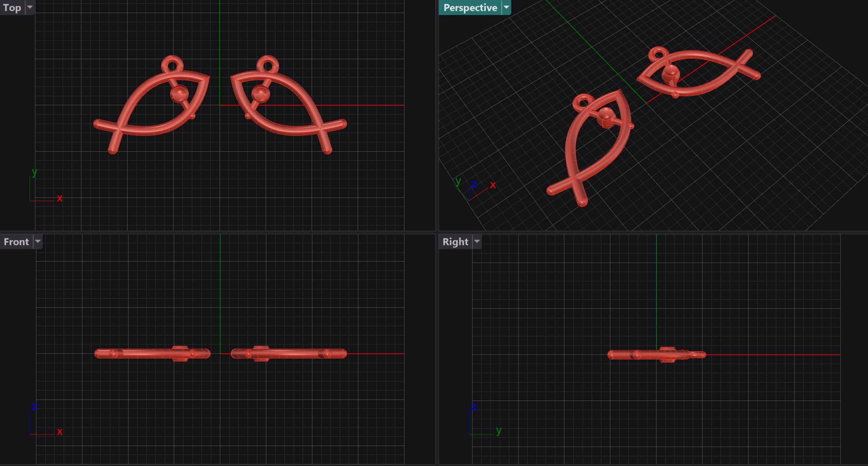Select the right fish pendant in Front view
Screen dimensions: 868x466
pos(289,354)
